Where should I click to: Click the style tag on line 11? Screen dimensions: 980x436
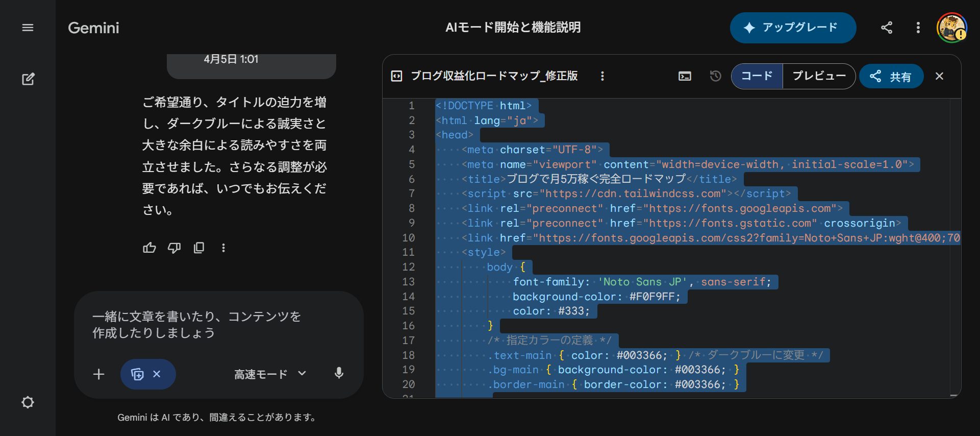484,252
